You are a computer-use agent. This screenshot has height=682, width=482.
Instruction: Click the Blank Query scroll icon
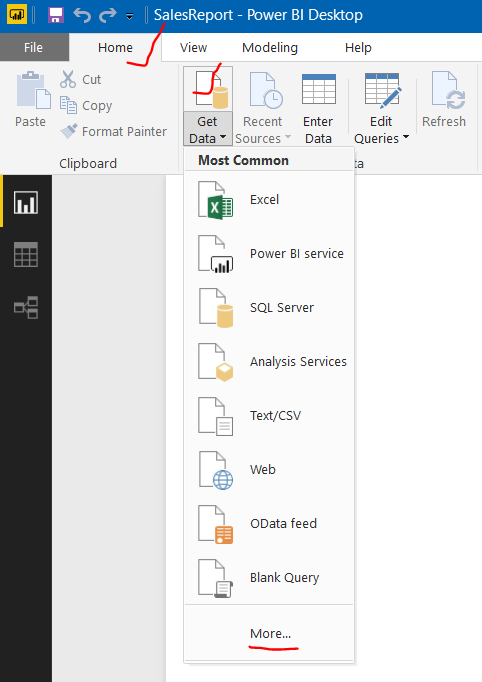click(216, 578)
